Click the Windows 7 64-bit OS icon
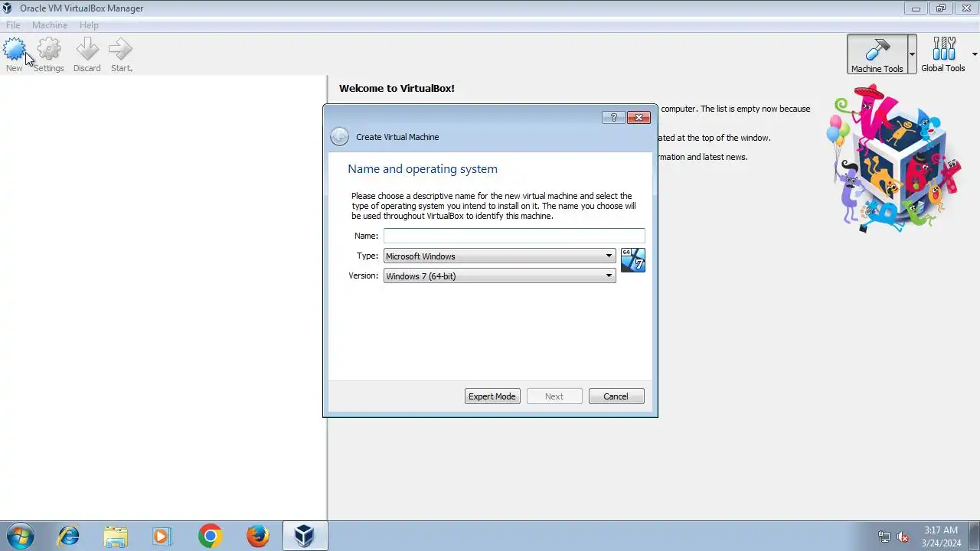The height and width of the screenshot is (551, 980). click(633, 260)
